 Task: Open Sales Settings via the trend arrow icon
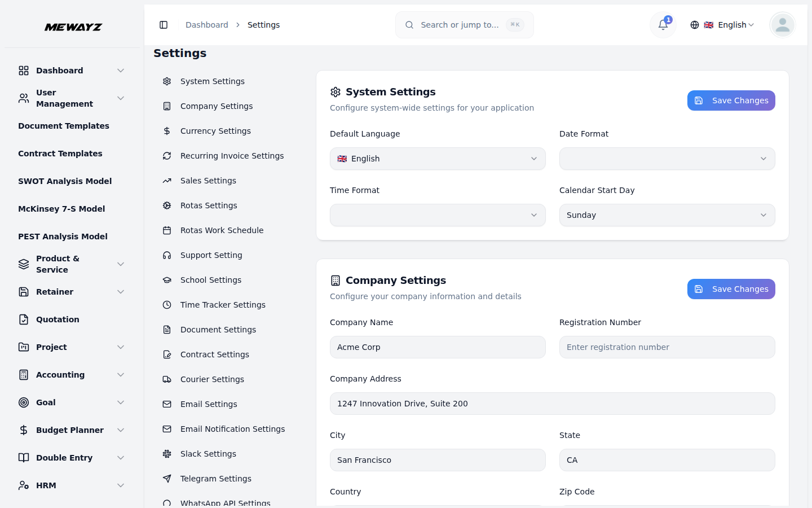tap(167, 180)
